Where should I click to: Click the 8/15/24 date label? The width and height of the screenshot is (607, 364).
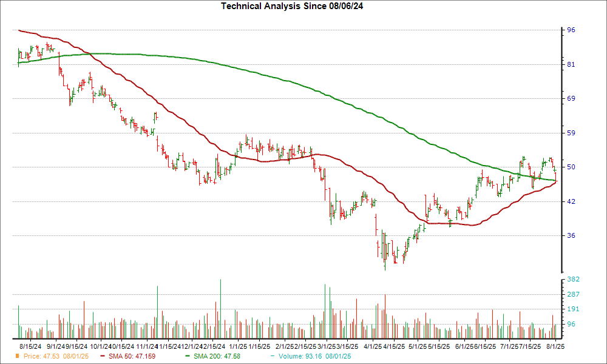pyautogui.click(x=30, y=346)
